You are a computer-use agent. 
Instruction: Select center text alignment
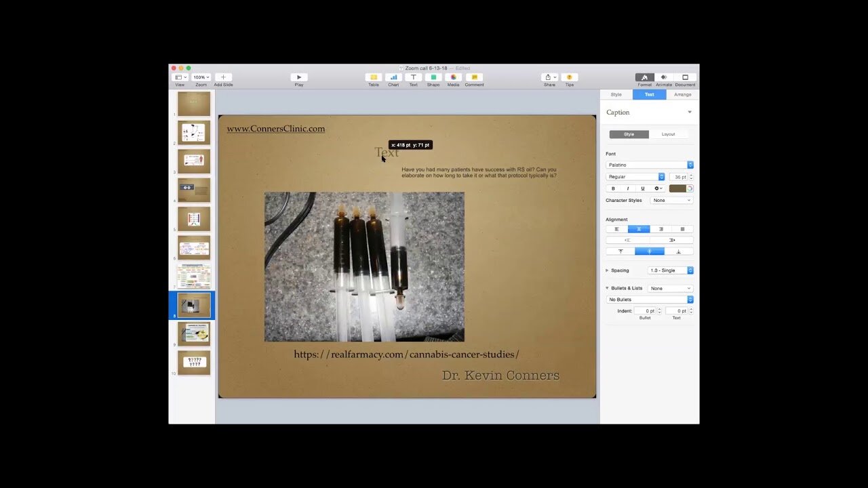pos(639,229)
